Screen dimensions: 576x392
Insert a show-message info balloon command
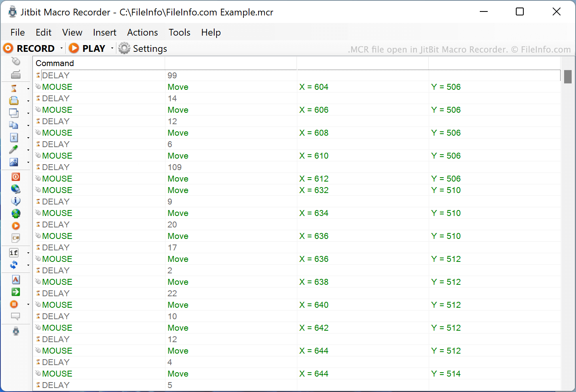(16, 201)
